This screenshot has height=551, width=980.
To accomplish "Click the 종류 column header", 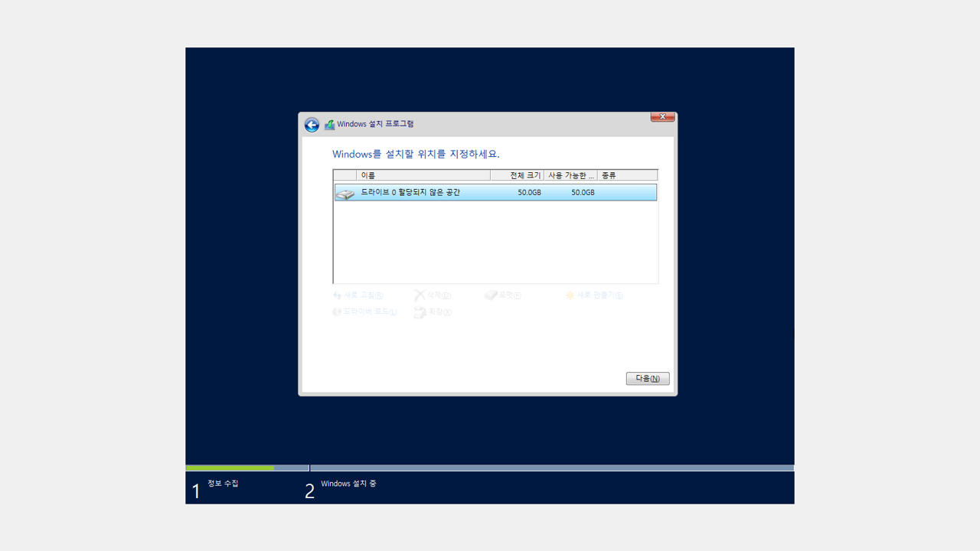I will pyautogui.click(x=627, y=175).
